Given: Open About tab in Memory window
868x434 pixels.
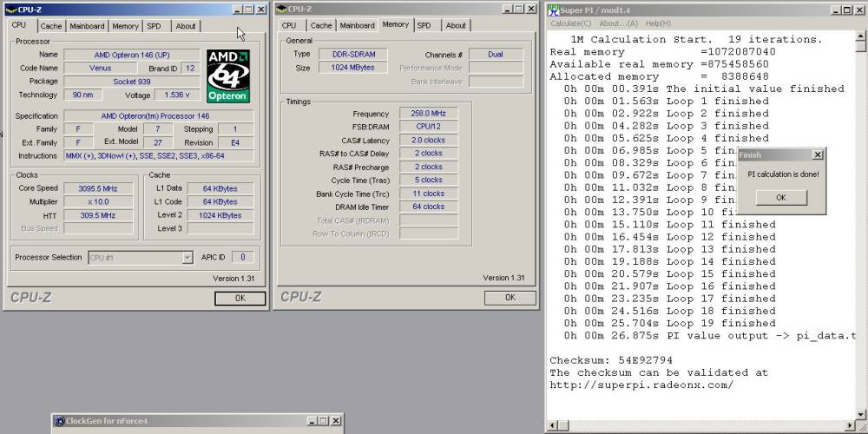Looking at the screenshot, I should point(456,25).
